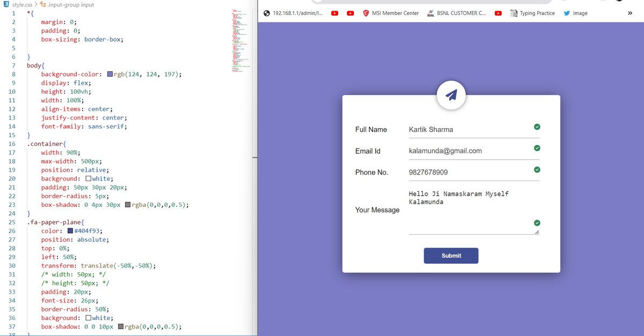
Task: Click the code line 'box-sizing: border-box;'
Action: coord(82,39)
